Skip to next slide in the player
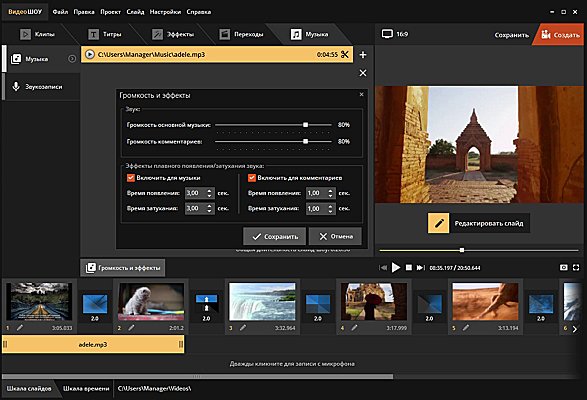 pyautogui.click(x=420, y=267)
